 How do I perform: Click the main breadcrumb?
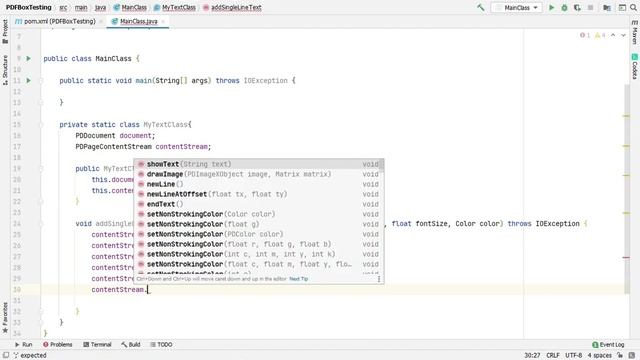point(81,7)
